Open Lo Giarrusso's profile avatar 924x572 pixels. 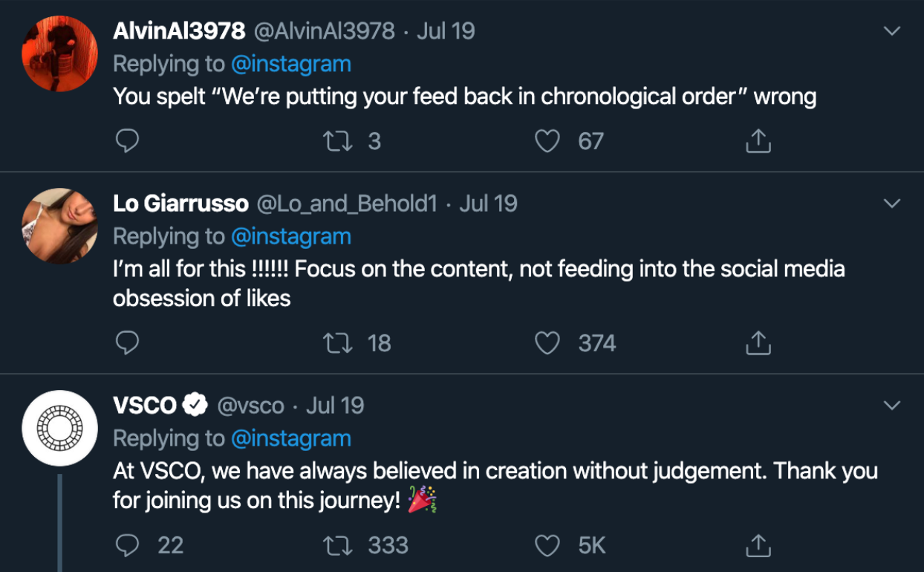click(x=60, y=226)
